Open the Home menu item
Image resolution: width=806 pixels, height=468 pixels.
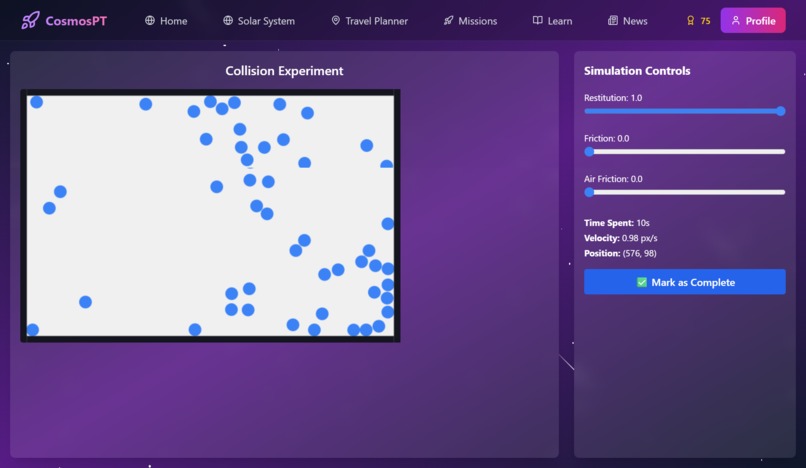coord(166,21)
